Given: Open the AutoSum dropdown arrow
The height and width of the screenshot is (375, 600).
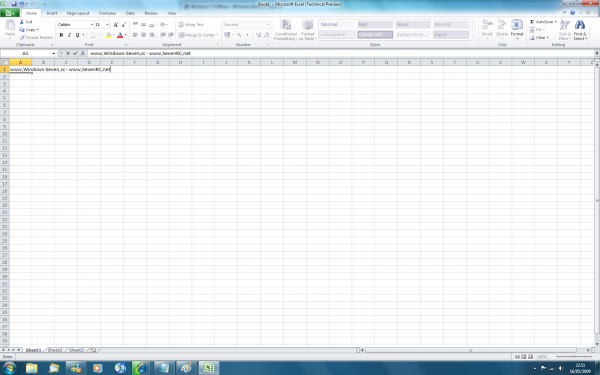Looking at the screenshot, I should click(555, 22).
